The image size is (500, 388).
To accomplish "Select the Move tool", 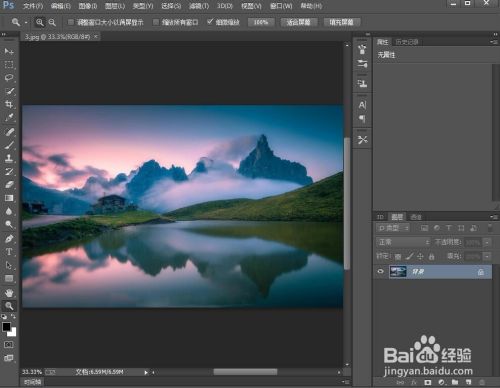I will (9, 51).
